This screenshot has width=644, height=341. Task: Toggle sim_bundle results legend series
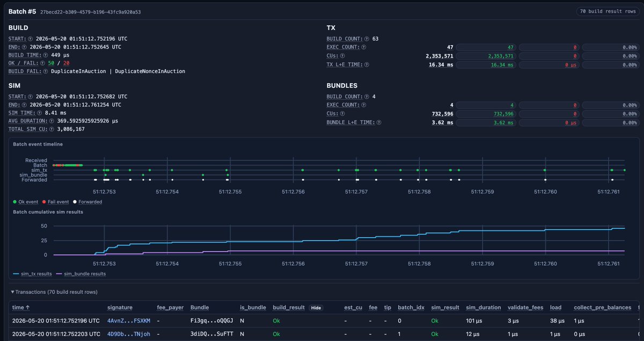tap(81, 274)
